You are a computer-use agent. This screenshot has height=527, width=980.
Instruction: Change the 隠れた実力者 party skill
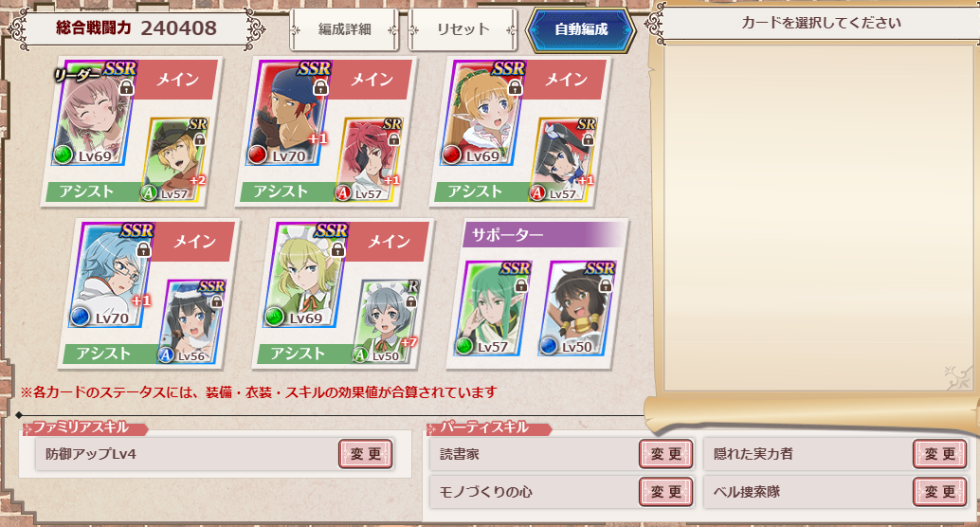(x=939, y=454)
